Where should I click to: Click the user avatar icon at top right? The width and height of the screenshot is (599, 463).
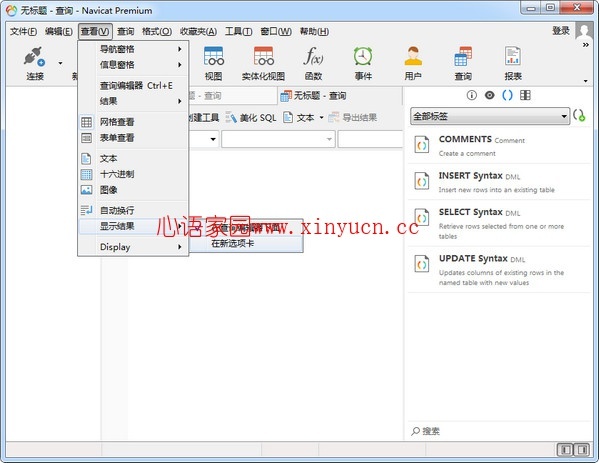click(584, 31)
